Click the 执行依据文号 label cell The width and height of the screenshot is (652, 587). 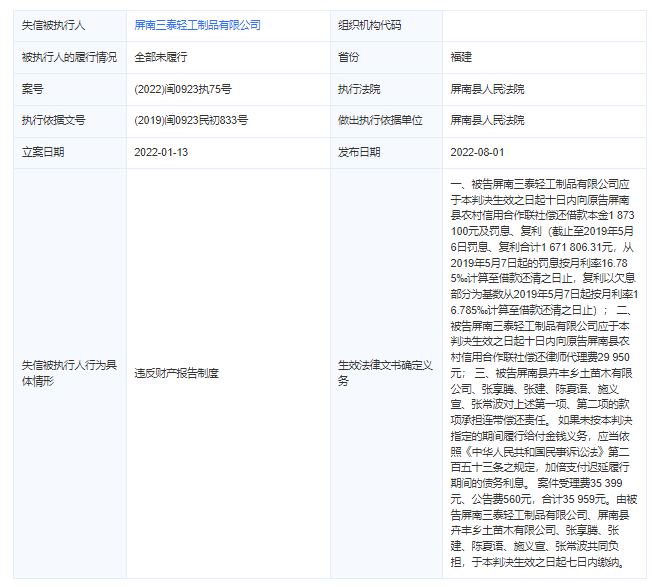pyautogui.click(x=53, y=120)
